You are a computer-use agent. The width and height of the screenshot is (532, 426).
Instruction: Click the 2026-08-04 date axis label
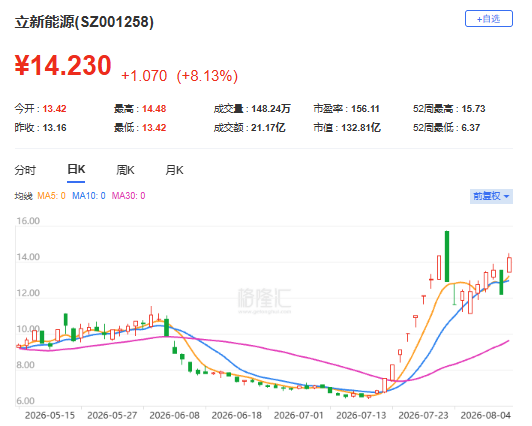pos(486,415)
